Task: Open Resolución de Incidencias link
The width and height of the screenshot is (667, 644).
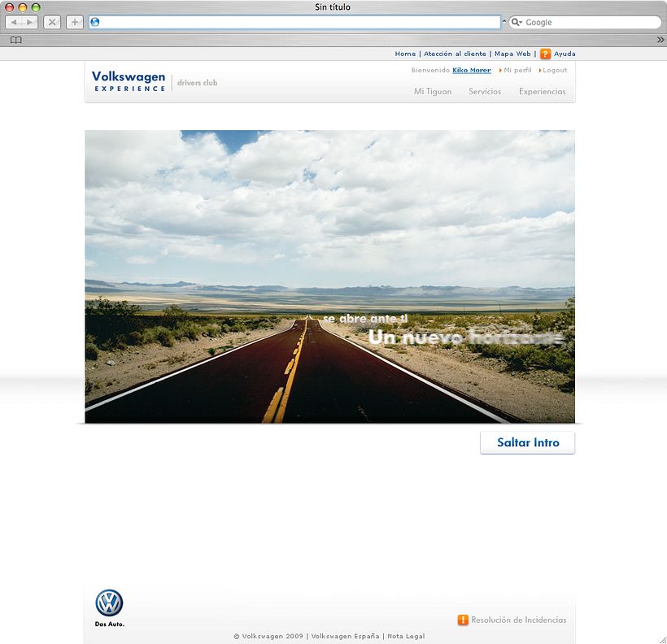Action: (518, 620)
